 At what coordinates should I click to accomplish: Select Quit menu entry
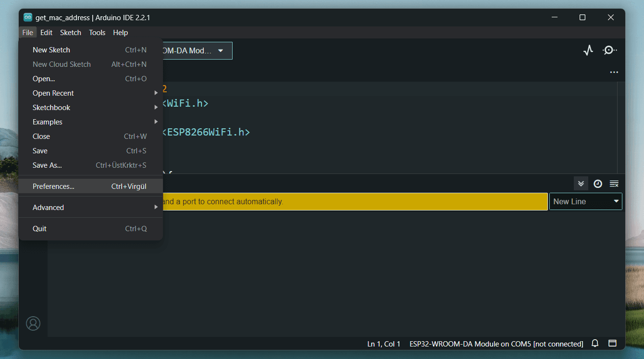click(91, 229)
